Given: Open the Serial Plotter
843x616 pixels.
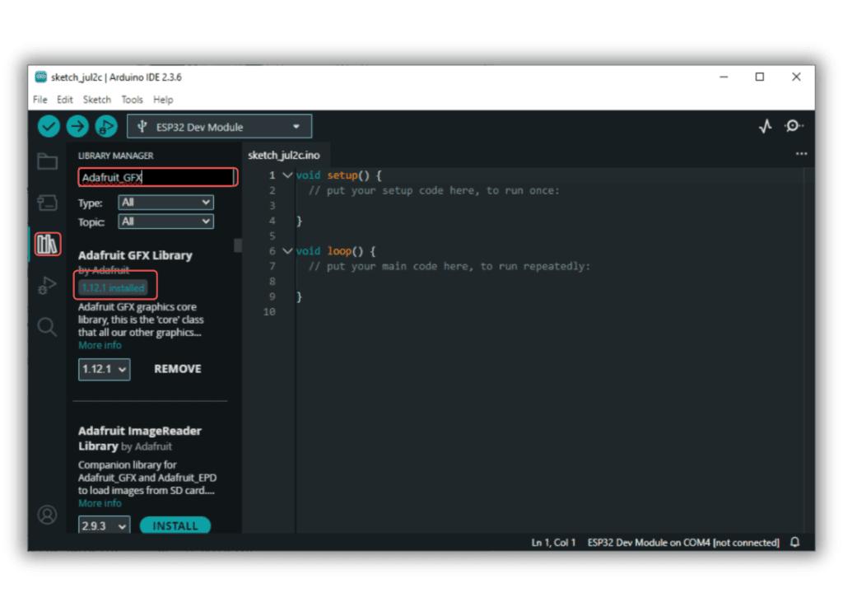Looking at the screenshot, I should click(x=765, y=127).
